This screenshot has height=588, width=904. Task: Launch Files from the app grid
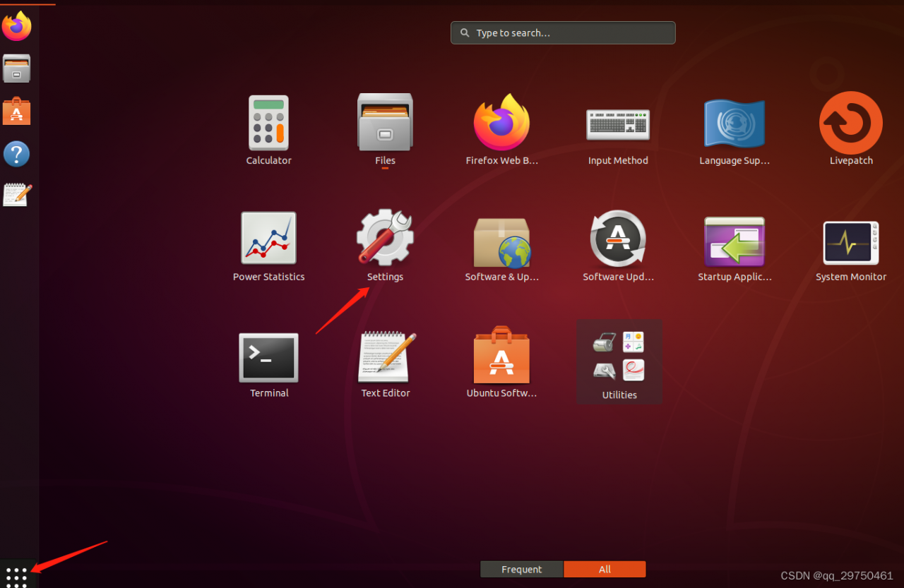tap(385, 122)
